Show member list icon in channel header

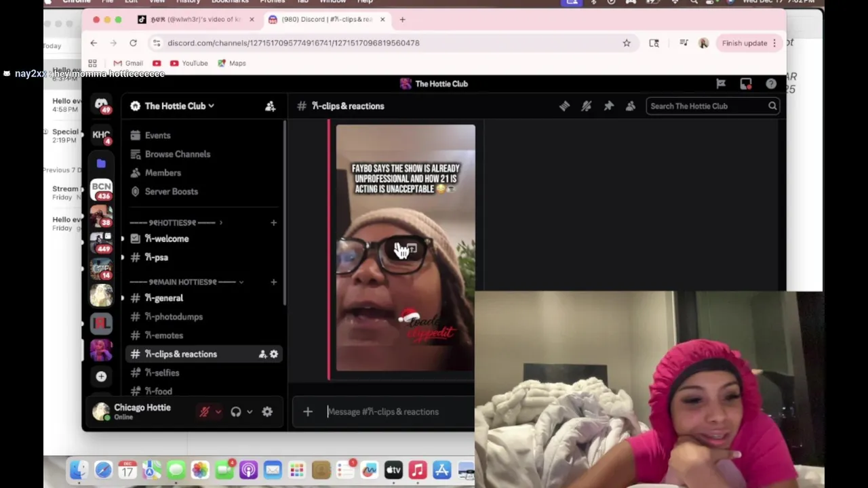click(631, 106)
